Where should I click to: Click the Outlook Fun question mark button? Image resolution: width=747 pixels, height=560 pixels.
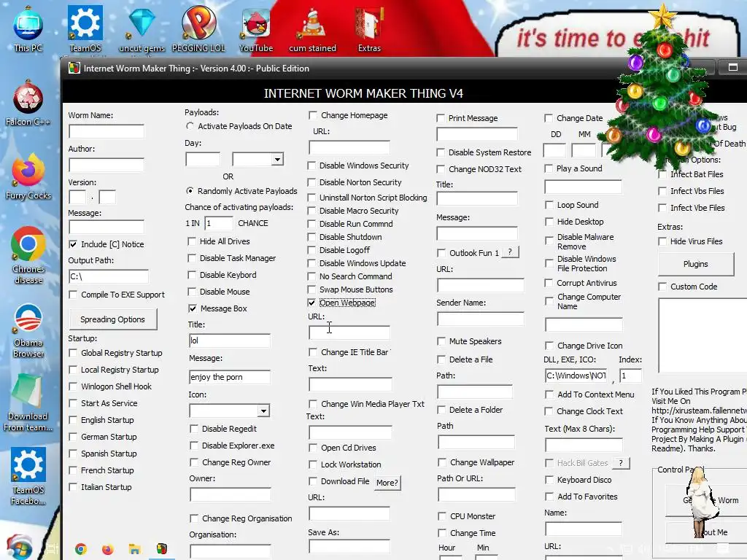[510, 252]
